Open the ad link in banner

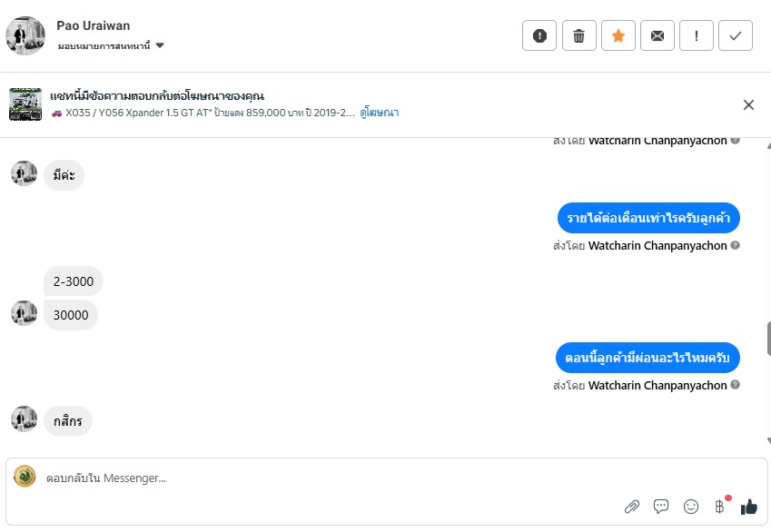point(380,113)
